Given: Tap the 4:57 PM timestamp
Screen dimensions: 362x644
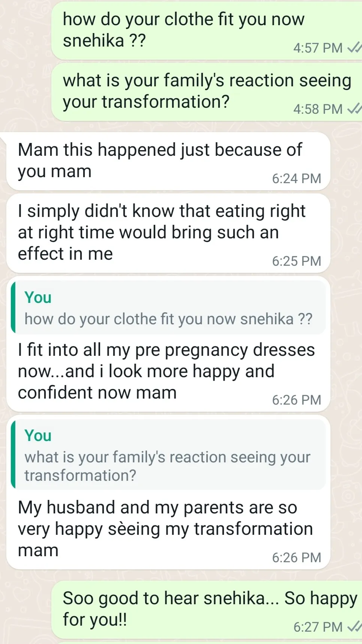Looking at the screenshot, I should (318, 48).
